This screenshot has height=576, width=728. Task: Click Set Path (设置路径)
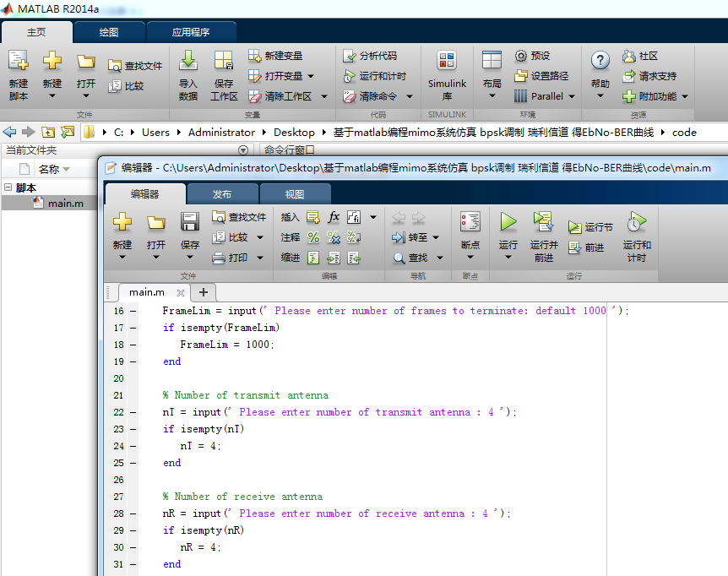(x=541, y=76)
